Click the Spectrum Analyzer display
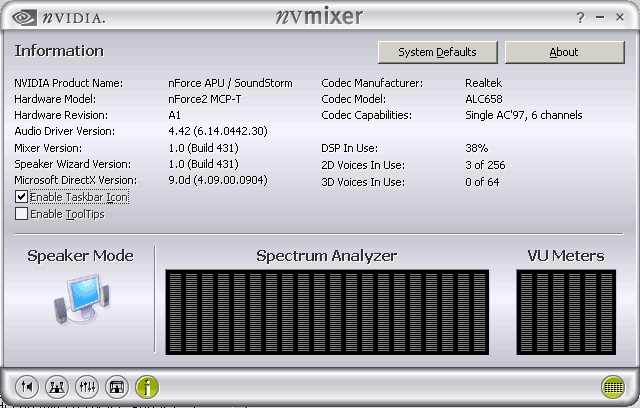Screen dimensions: 640x408 (x=326, y=310)
